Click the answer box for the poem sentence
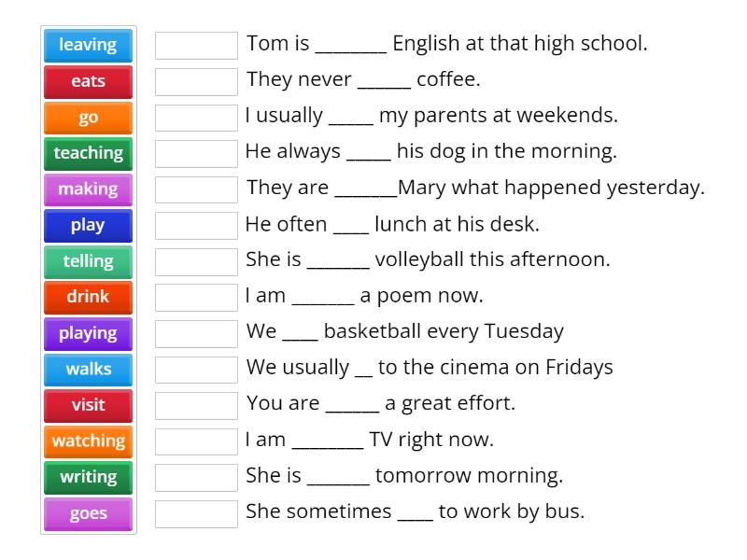The width and height of the screenshot is (747, 560). point(196,295)
